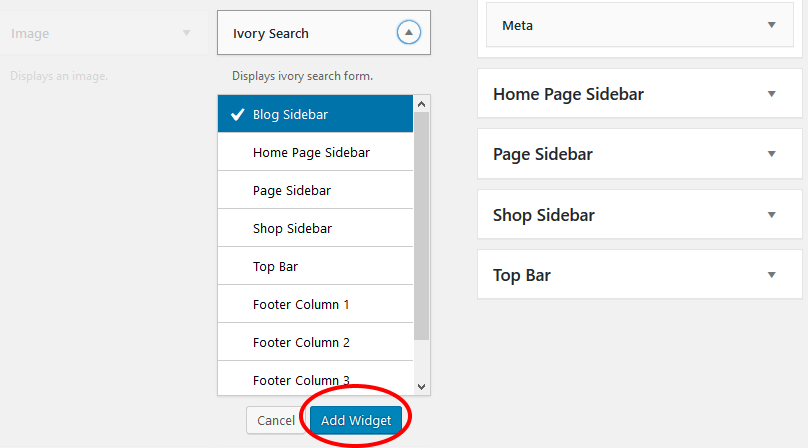Expand the Page Sidebar panel arrow

click(x=771, y=154)
